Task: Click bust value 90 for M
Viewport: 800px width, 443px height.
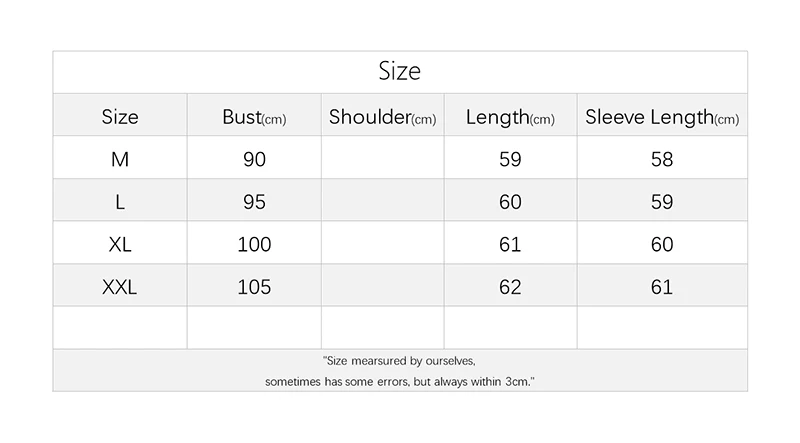Action: (x=254, y=159)
